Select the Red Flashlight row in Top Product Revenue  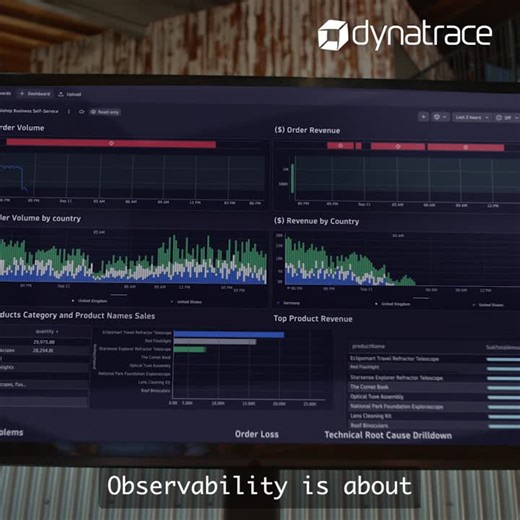tap(434, 367)
